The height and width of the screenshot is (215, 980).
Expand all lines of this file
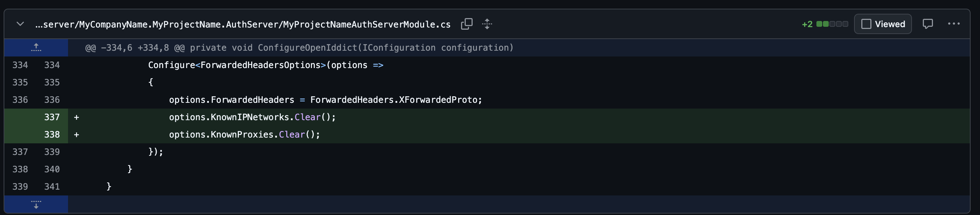pos(487,24)
